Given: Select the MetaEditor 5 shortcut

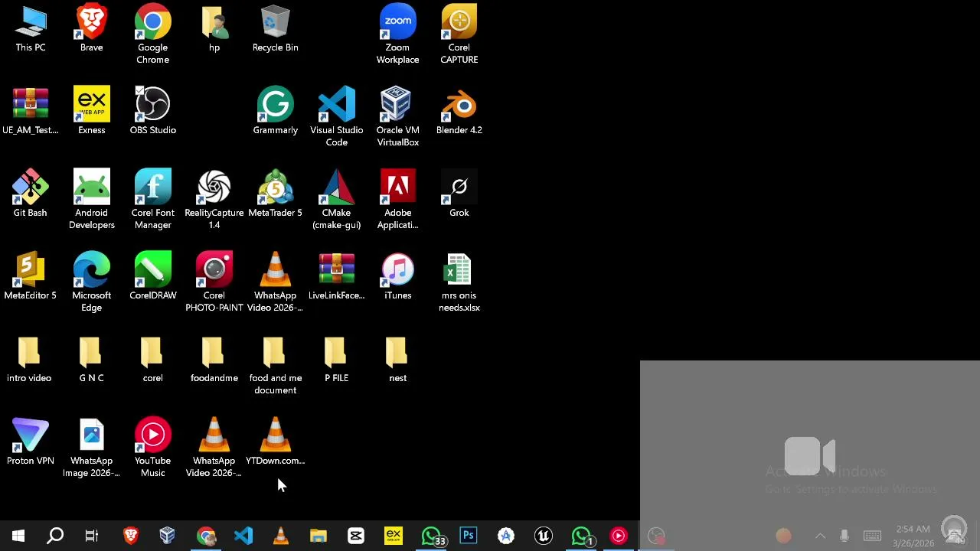Looking at the screenshot, I should click(31, 277).
